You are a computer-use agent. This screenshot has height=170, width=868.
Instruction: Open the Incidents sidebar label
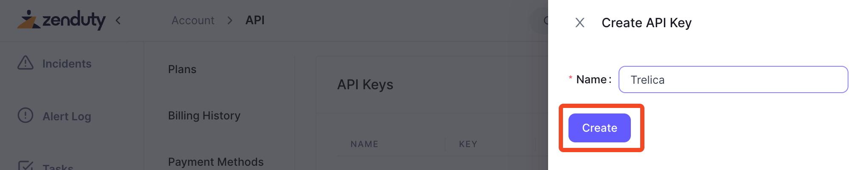coord(67,64)
